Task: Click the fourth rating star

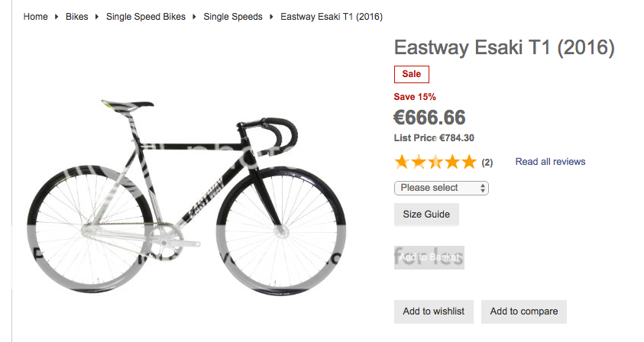Action: [x=452, y=162]
